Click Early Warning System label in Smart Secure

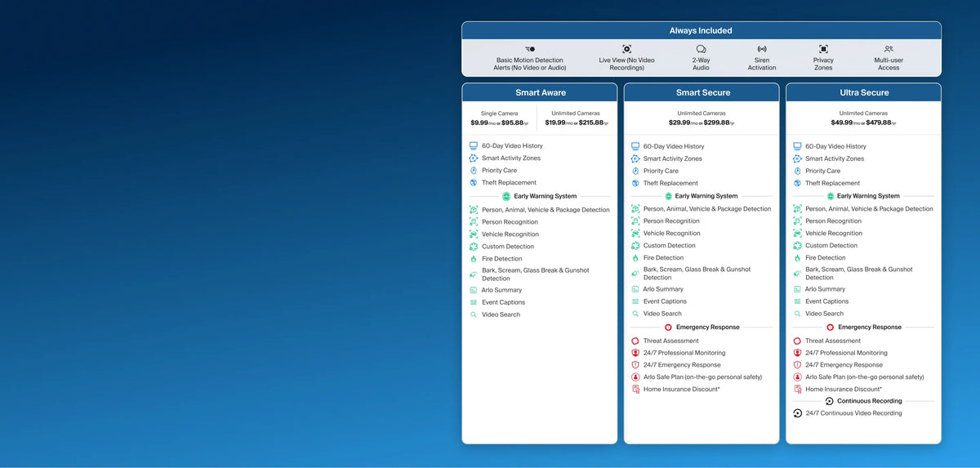[x=706, y=196]
